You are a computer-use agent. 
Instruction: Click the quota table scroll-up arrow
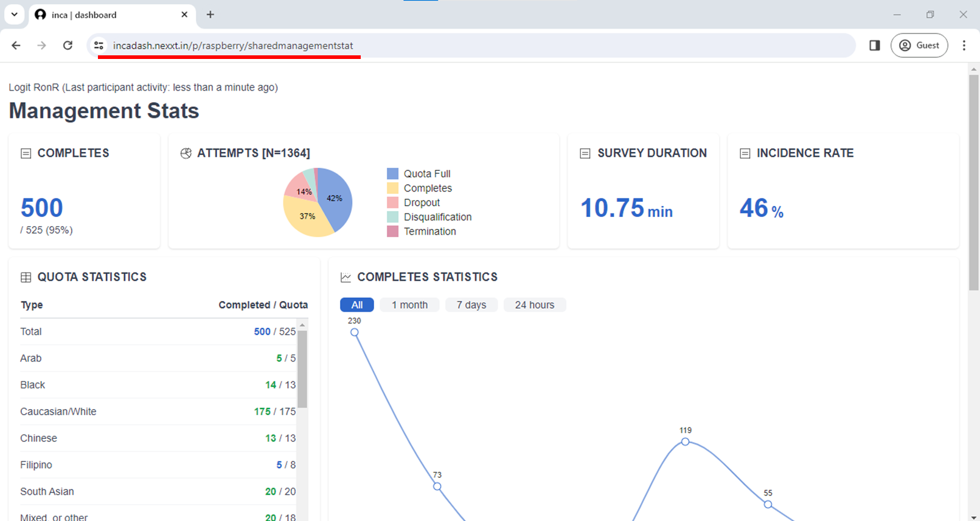click(302, 326)
